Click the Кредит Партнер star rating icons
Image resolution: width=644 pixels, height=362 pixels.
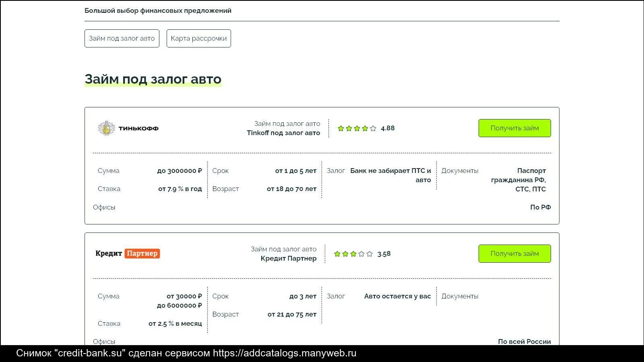click(x=353, y=254)
